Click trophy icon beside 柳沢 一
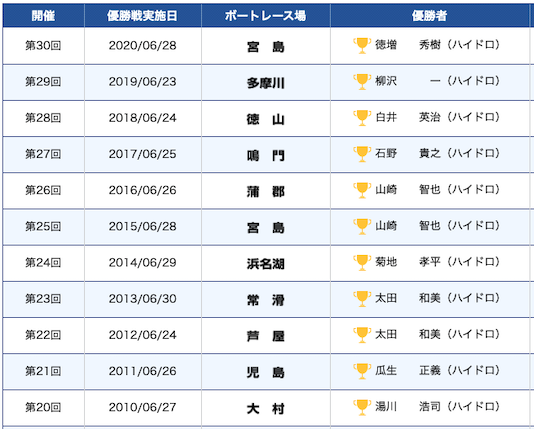This screenshot has width=534, height=429. [x=362, y=82]
